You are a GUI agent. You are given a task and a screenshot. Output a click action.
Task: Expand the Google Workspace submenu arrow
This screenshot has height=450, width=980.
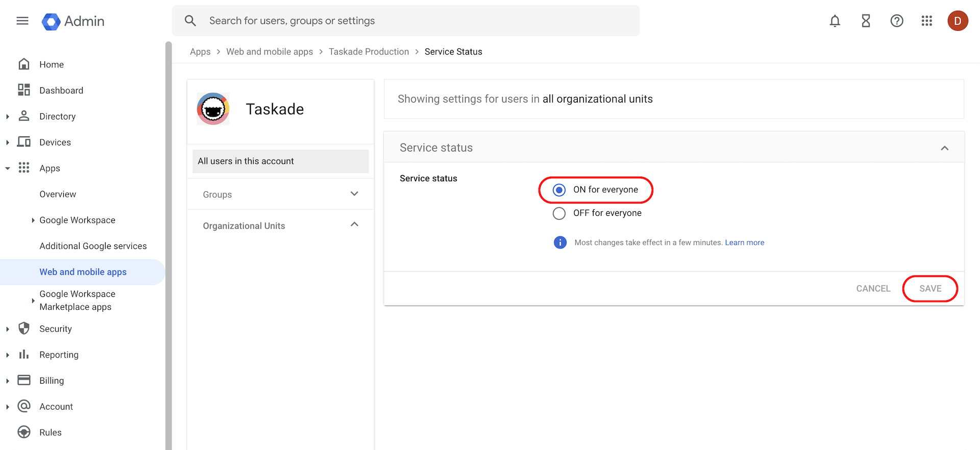coord(33,220)
